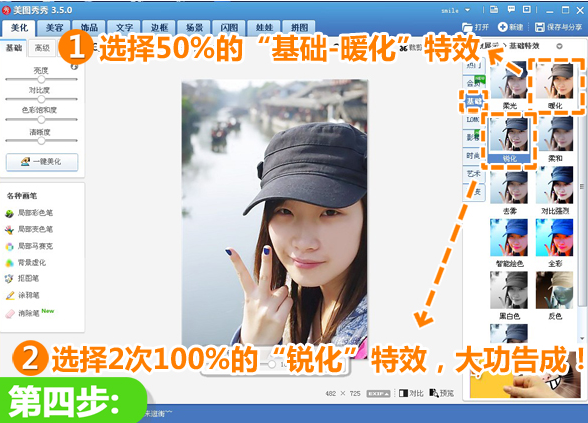Switch to the 美容 tab
The width and height of the screenshot is (588, 423).
54,28
